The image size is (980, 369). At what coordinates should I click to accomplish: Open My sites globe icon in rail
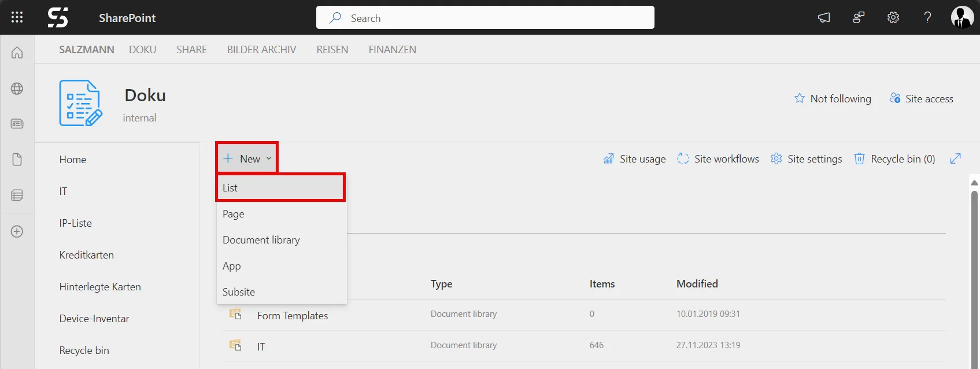(17, 88)
